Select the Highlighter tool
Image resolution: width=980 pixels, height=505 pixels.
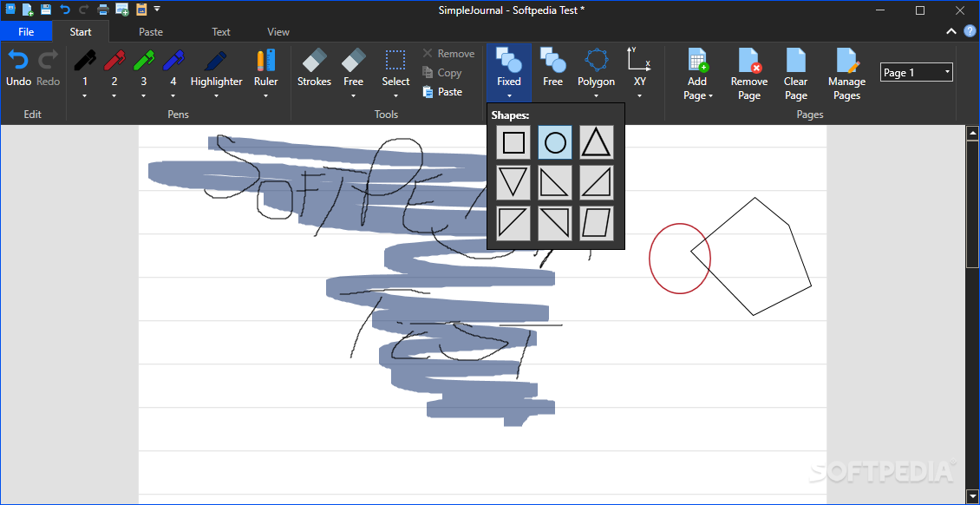point(216,69)
